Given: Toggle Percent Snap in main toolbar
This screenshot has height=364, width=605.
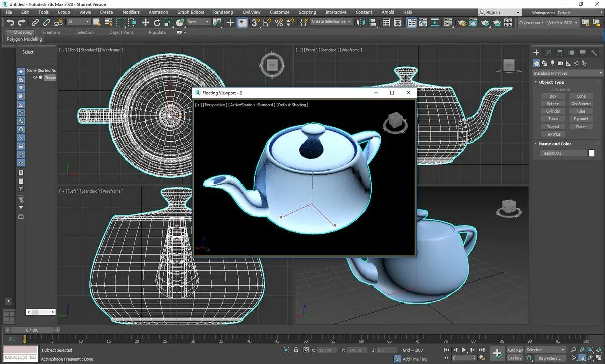Looking at the screenshot, I should pos(279,22).
